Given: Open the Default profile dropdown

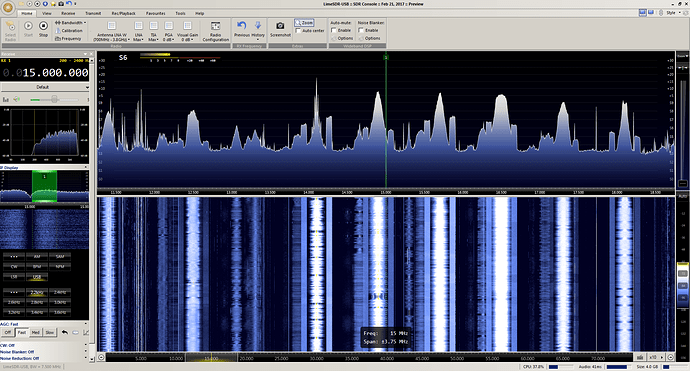Looking at the screenshot, I should coord(44,87).
